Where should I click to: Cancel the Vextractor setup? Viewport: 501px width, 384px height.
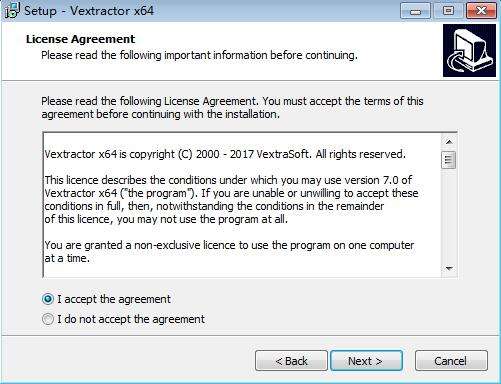click(x=451, y=361)
